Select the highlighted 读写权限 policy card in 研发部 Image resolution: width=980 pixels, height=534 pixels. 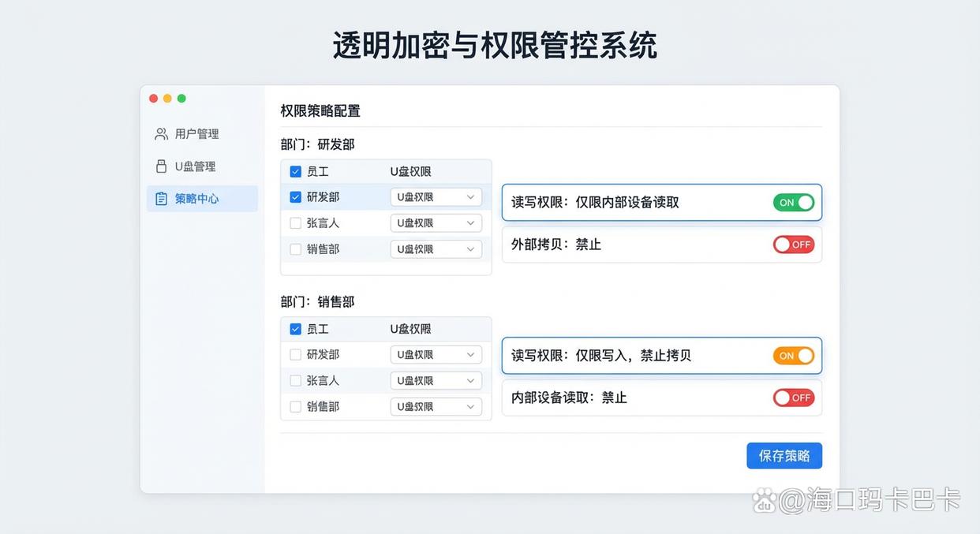661,202
